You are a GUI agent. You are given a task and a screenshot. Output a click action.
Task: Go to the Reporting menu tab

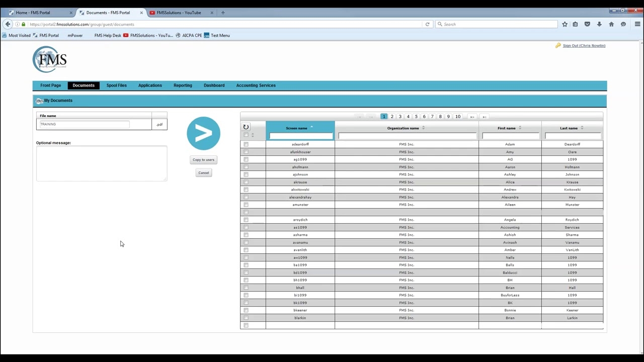coord(183,85)
